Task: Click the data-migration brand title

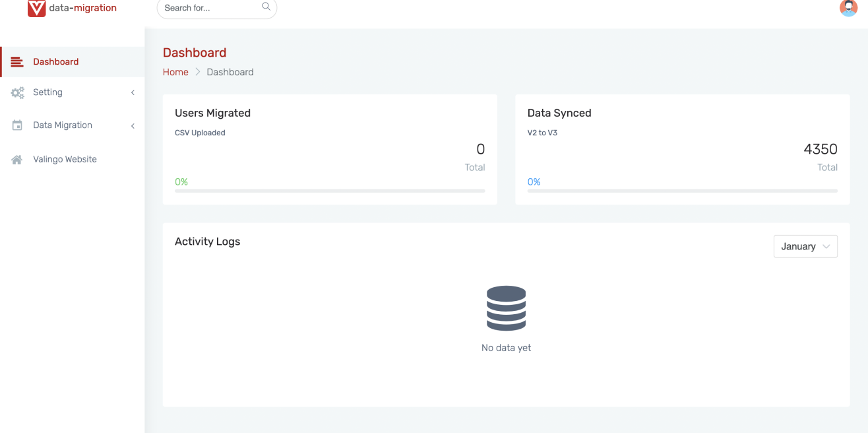Action: point(82,9)
